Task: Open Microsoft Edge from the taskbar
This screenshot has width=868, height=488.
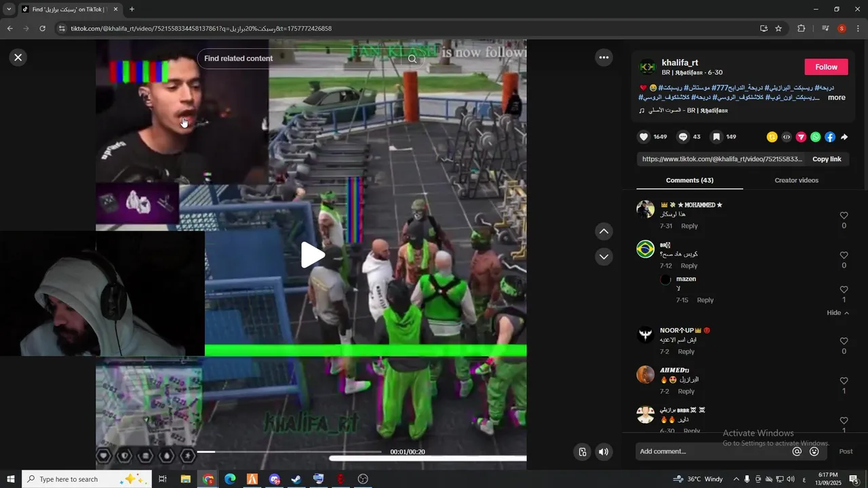Action: click(230, 479)
